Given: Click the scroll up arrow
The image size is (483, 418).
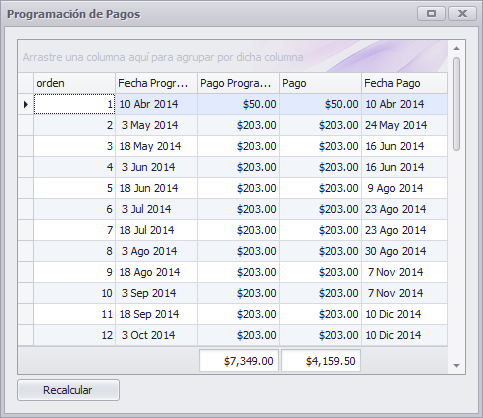Looking at the screenshot, I should [456, 48].
